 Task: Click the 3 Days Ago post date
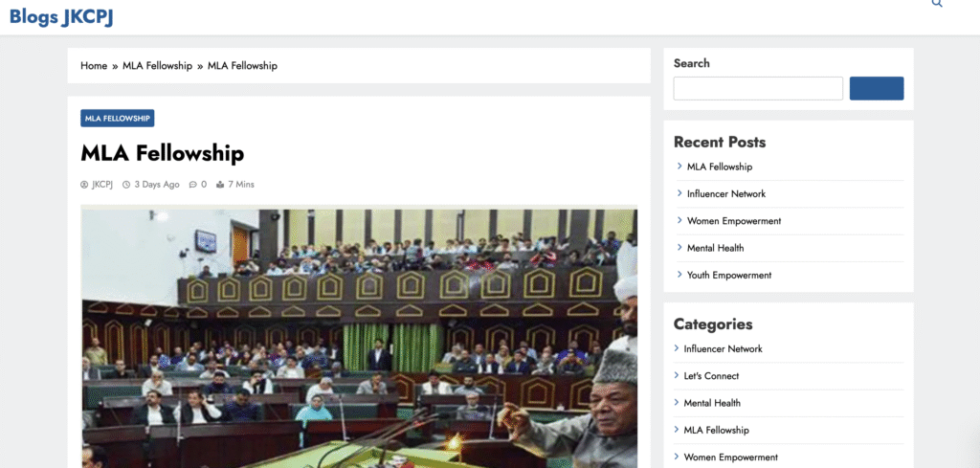(x=157, y=185)
